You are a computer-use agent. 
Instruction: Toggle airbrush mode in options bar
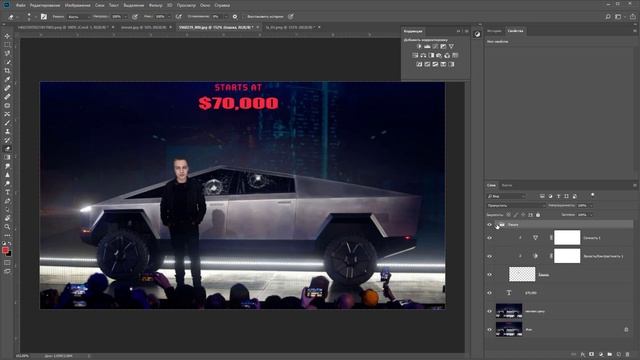178,17
